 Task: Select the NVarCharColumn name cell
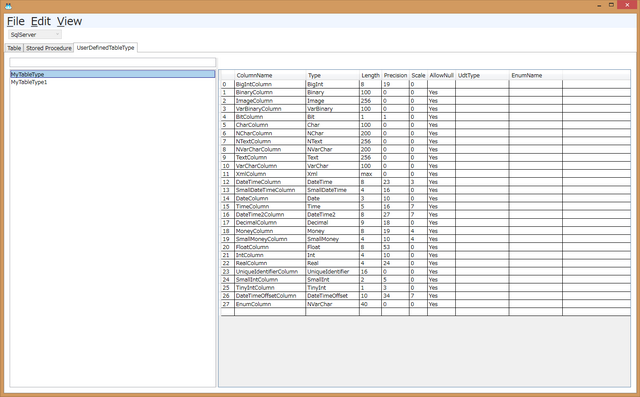pos(270,149)
